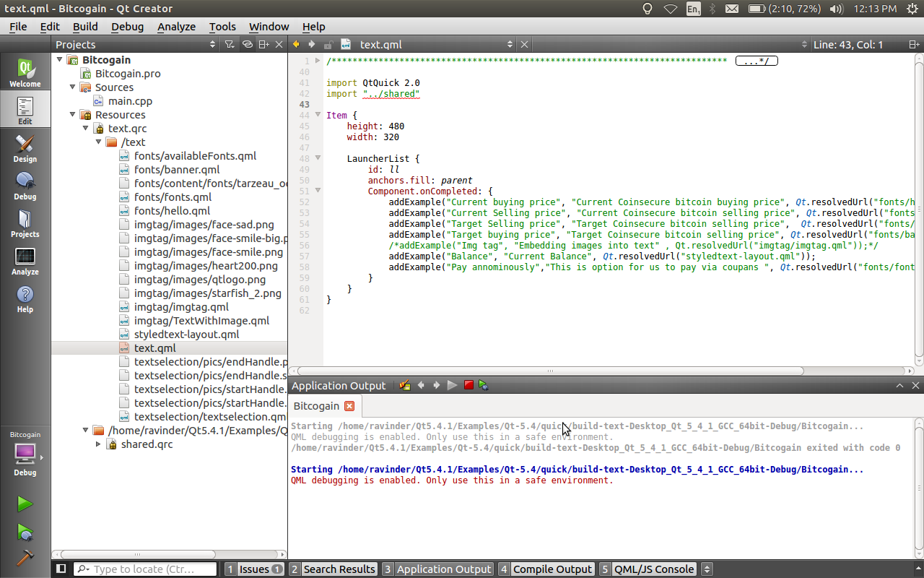Open filter tree options in Projects panel
The height and width of the screenshot is (578, 924).
click(230, 45)
